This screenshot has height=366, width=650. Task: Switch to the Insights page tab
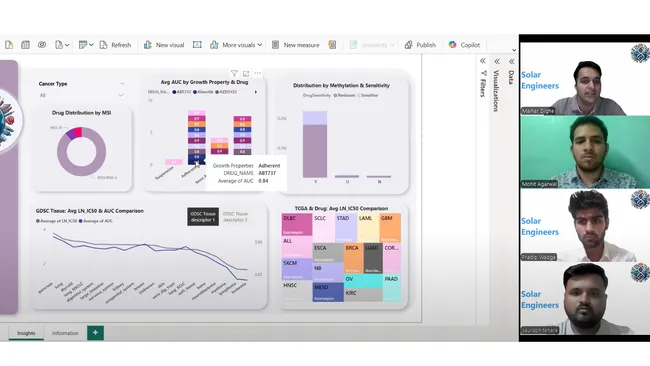[26, 333]
